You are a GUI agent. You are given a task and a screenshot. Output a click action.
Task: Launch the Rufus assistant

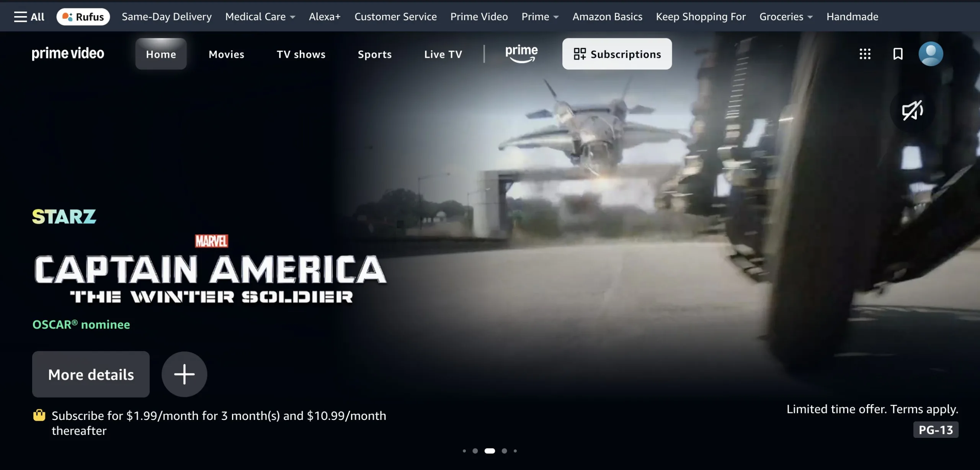tap(83, 16)
